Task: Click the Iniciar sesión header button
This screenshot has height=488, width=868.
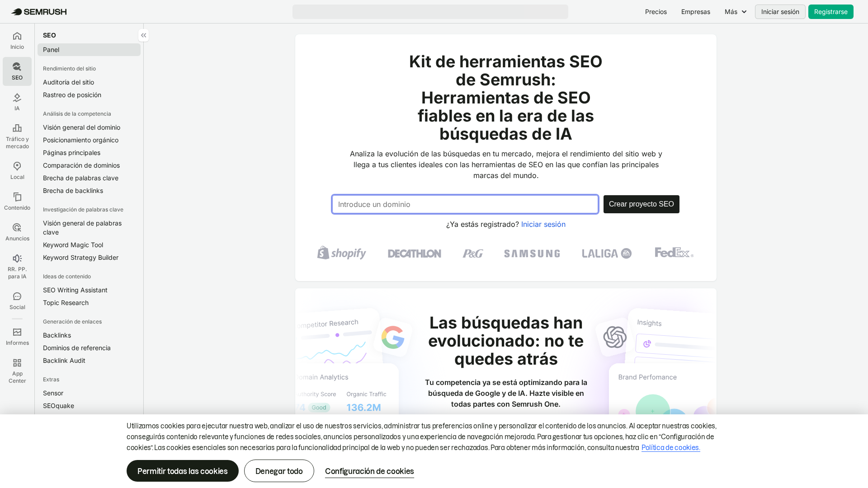Action: click(780, 12)
